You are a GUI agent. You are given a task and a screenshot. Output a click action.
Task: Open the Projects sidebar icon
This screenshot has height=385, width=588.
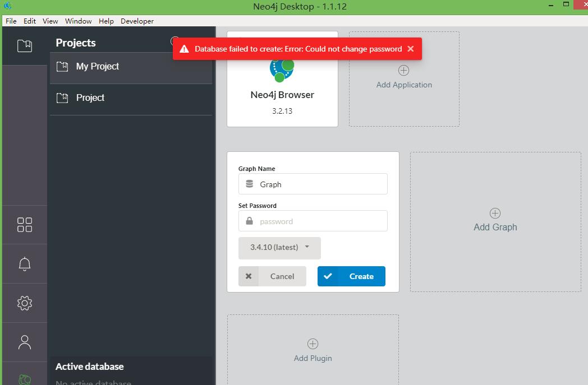25,46
